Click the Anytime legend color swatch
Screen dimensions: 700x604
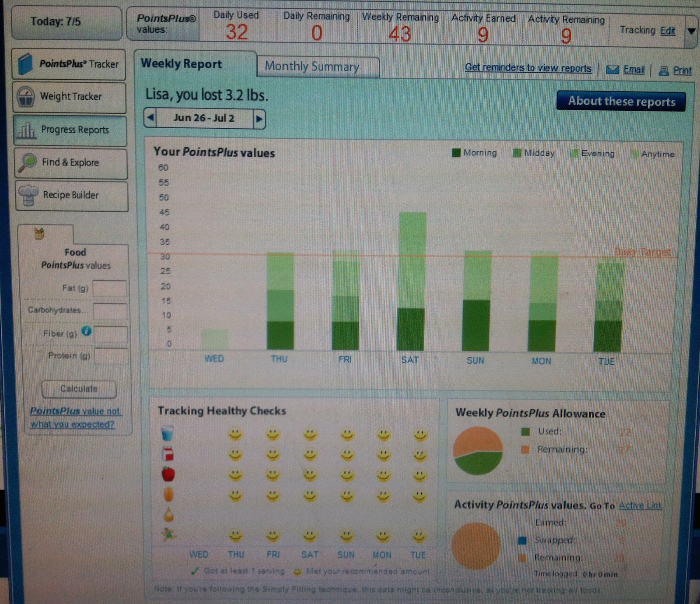pos(634,154)
